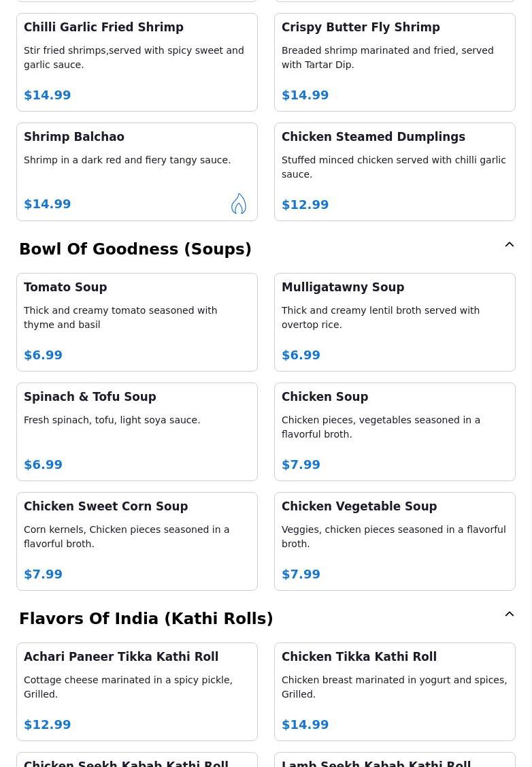This screenshot has height=767, width=532.
Task: Select the Chicken Sweet Corn Soup card
Action: pyautogui.click(x=137, y=541)
